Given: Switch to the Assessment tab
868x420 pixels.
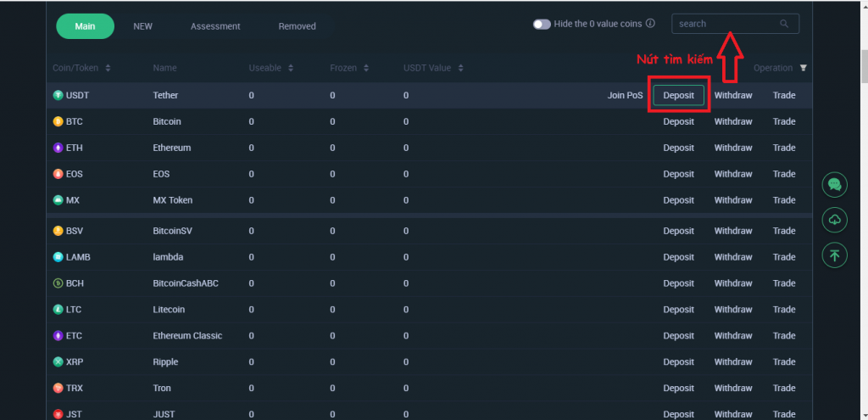Looking at the screenshot, I should click(x=215, y=26).
